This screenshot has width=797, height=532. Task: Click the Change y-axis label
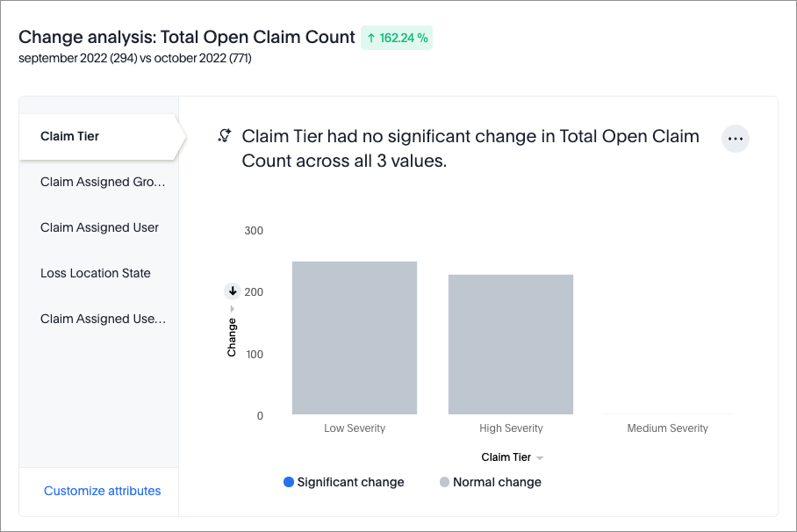point(232,337)
